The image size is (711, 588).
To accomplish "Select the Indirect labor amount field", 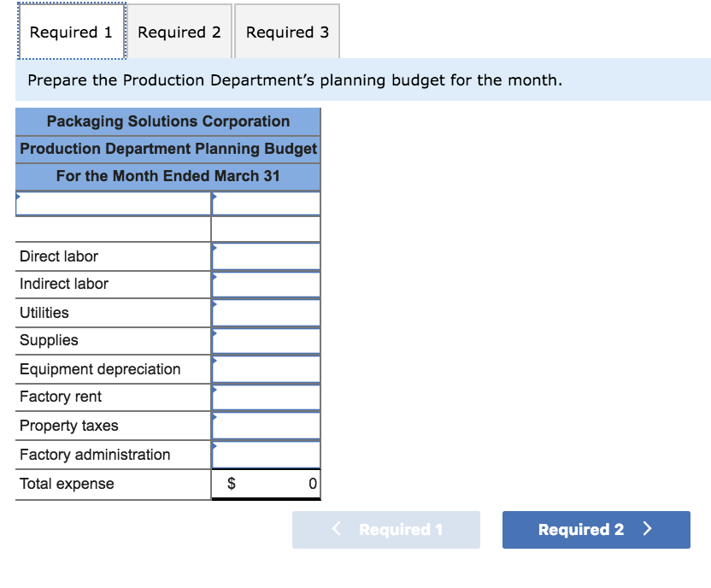I will 266,285.
